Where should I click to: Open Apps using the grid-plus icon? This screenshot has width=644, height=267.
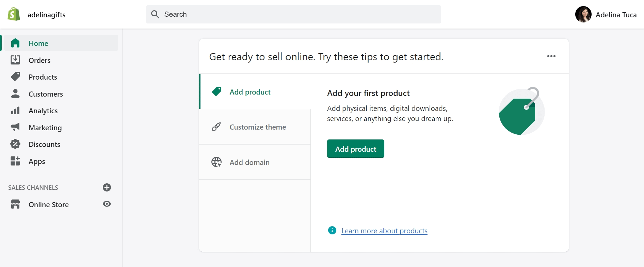pyautogui.click(x=15, y=161)
